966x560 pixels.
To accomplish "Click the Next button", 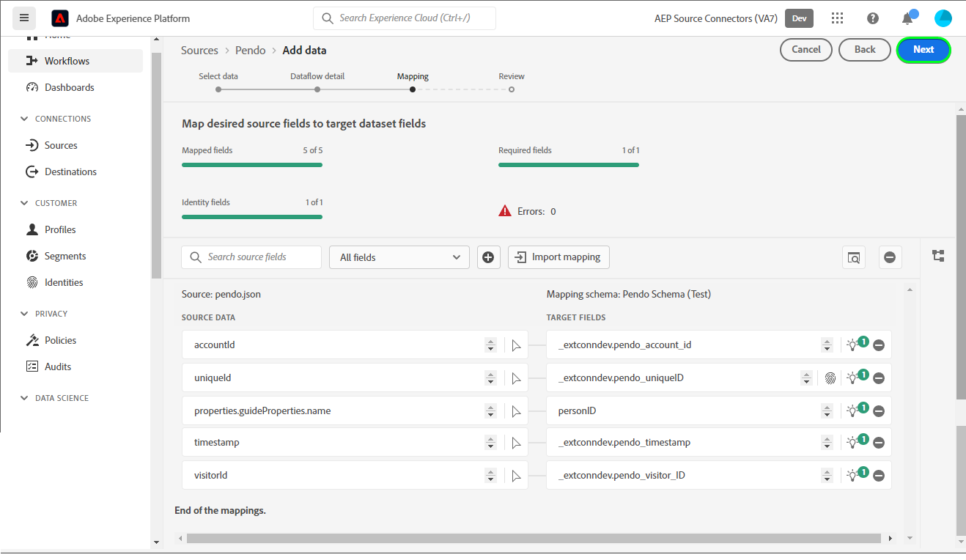I will [x=923, y=50].
